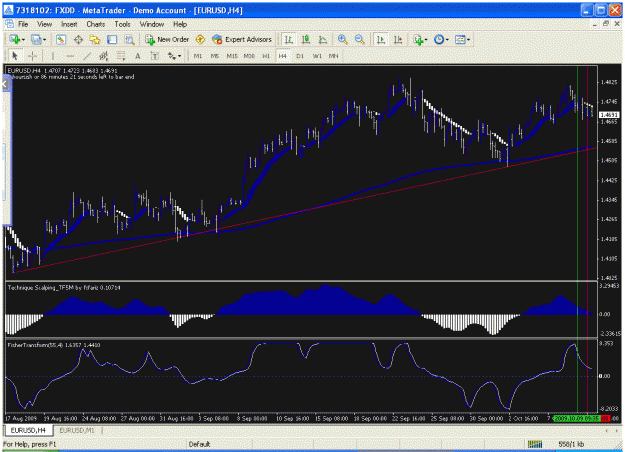Open the Navigator panel star-folder icon
625x452 pixels.
click(x=95, y=39)
